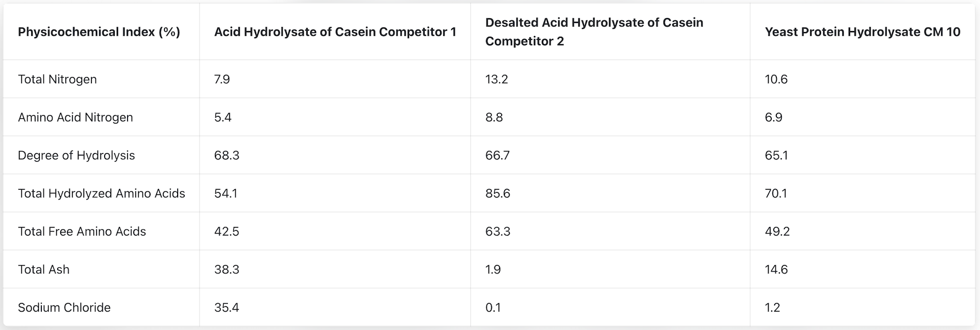The height and width of the screenshot is (330, 980).
Task: Click the Physicochemical Index (%) column header
Action: tap(99, 32)
